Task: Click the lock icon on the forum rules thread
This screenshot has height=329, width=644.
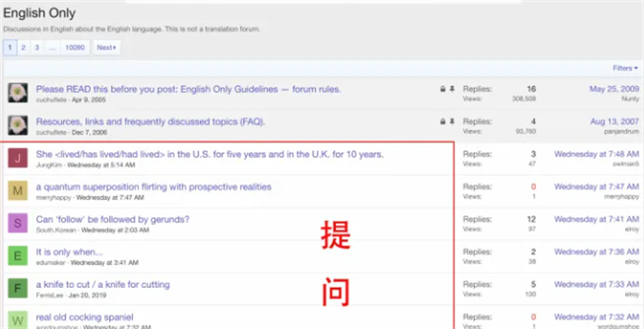Action: coord(443,89)
